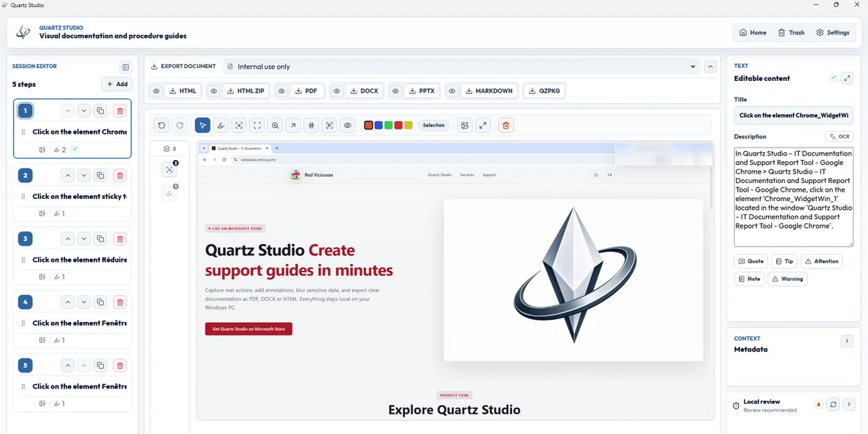
Task: Select the focus zoom region tool
Action: coord(239,125)
